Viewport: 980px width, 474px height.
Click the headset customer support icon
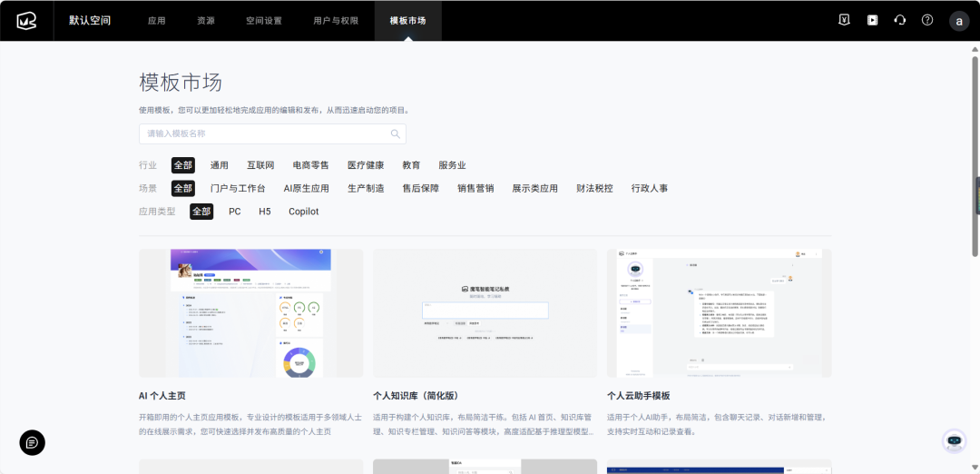(899, 20)
